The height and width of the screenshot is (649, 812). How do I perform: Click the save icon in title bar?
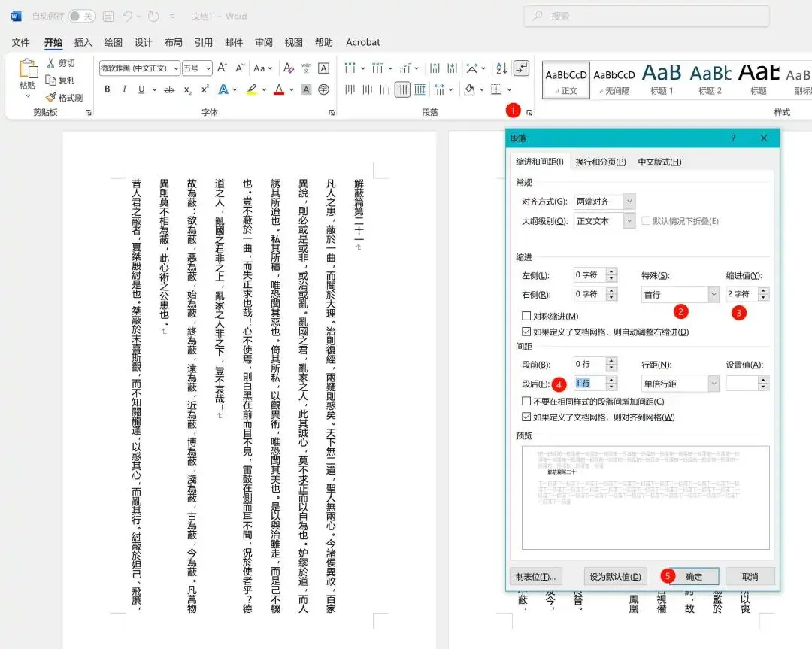pyautogui.click(x=108, y=16)
